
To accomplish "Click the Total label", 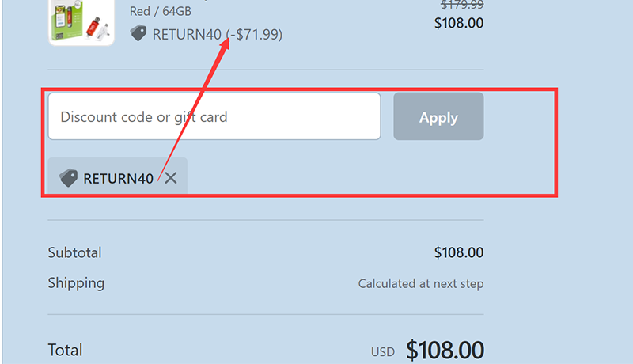I will 65,350.
